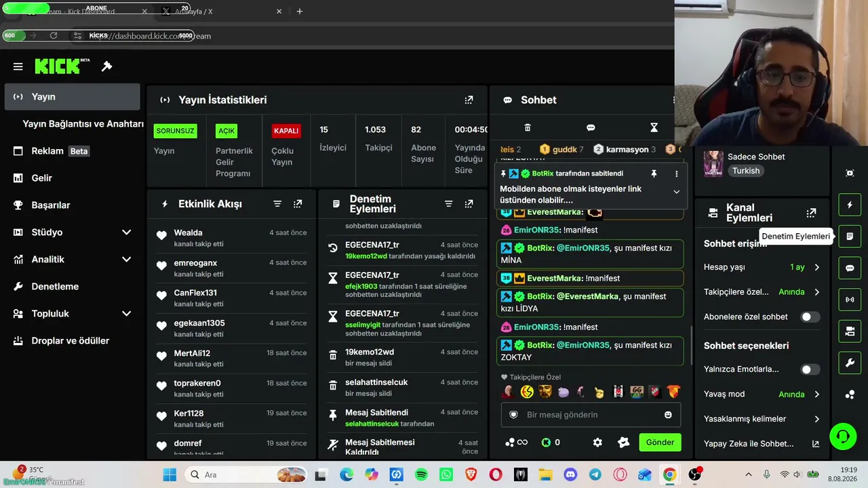Select Yayın in the sidebar

72,97
